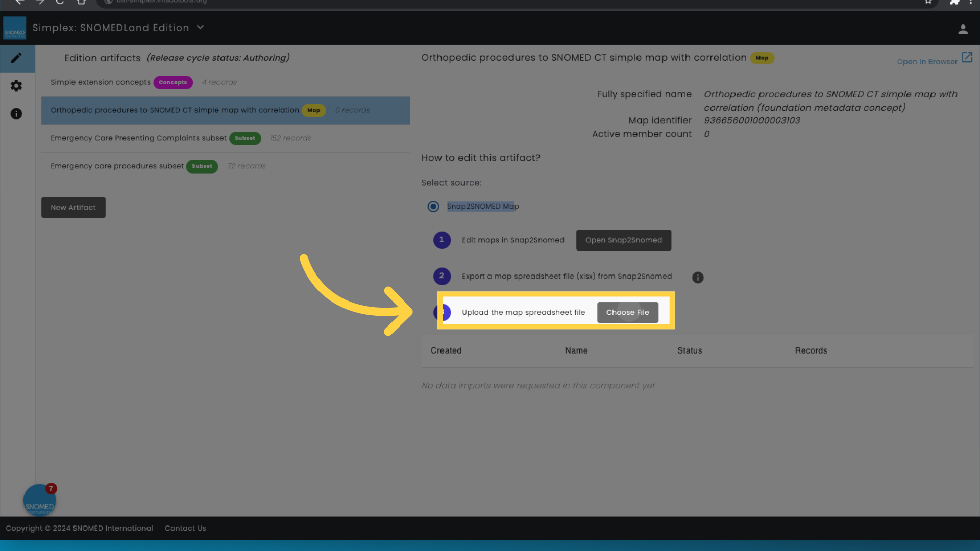Image resolution: width=980 pixels, height=551 pixels.
Task: Open the pencil edit view in sidebar
Action: [16, 58]
